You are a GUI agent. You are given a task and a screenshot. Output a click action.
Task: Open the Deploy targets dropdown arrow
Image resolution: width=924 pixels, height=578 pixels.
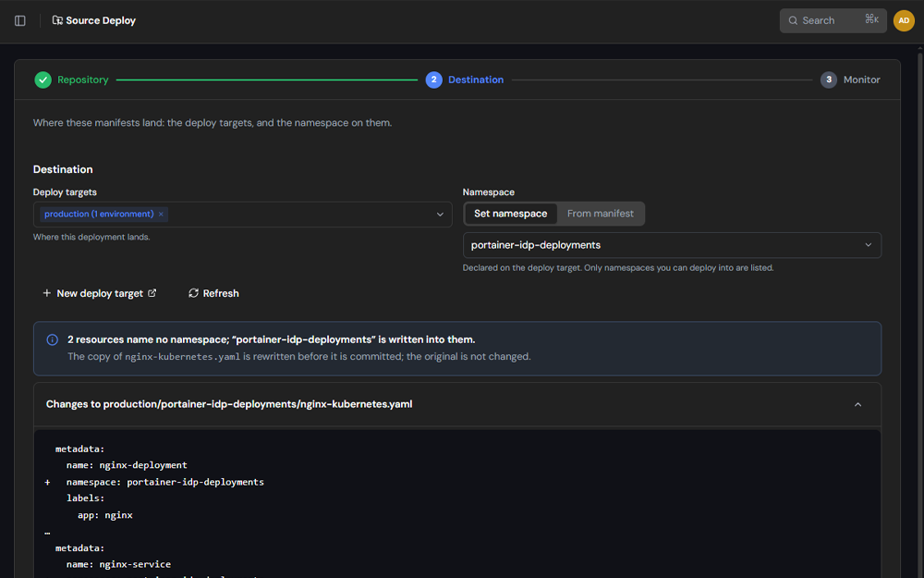[x=440, y=215]
